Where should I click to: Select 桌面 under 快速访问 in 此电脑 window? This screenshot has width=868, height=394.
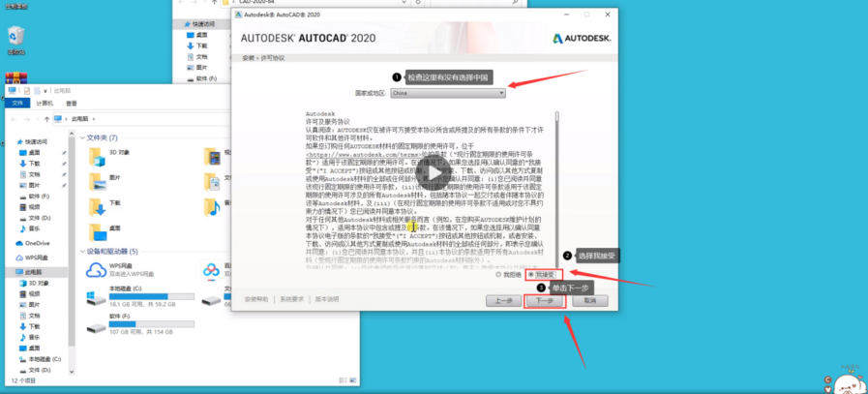click(29, 152)
